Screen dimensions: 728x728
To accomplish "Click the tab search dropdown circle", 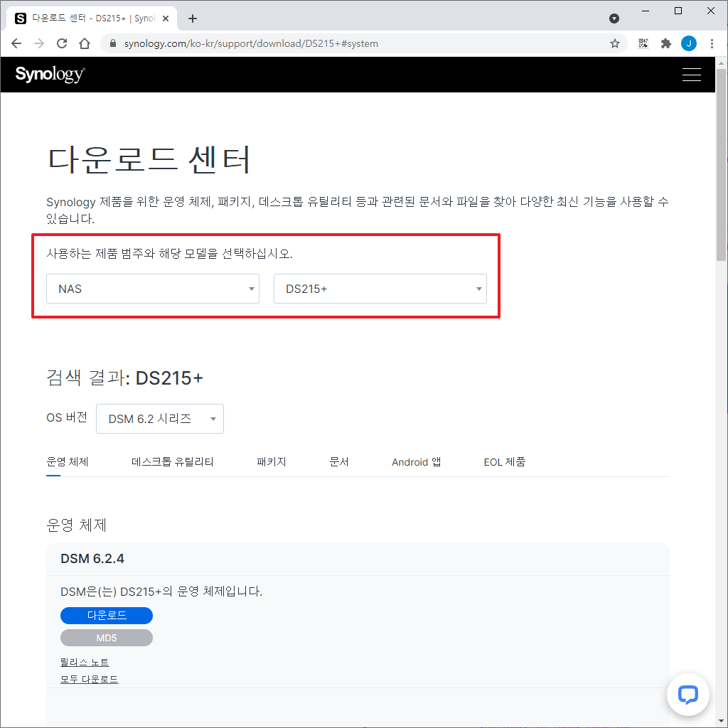I will 614,18.
